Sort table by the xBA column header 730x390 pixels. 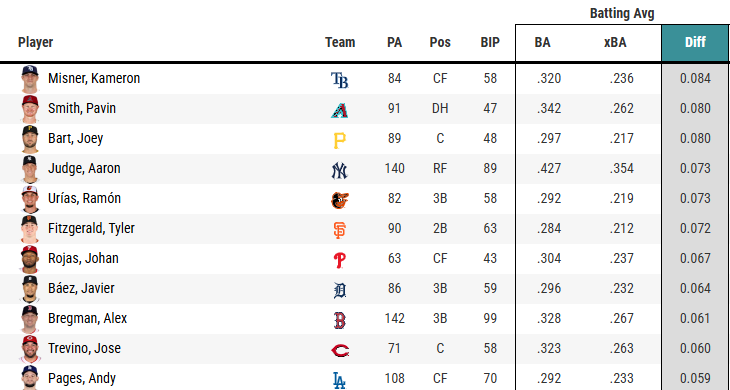pyautogui.click(x=615, y=43)
